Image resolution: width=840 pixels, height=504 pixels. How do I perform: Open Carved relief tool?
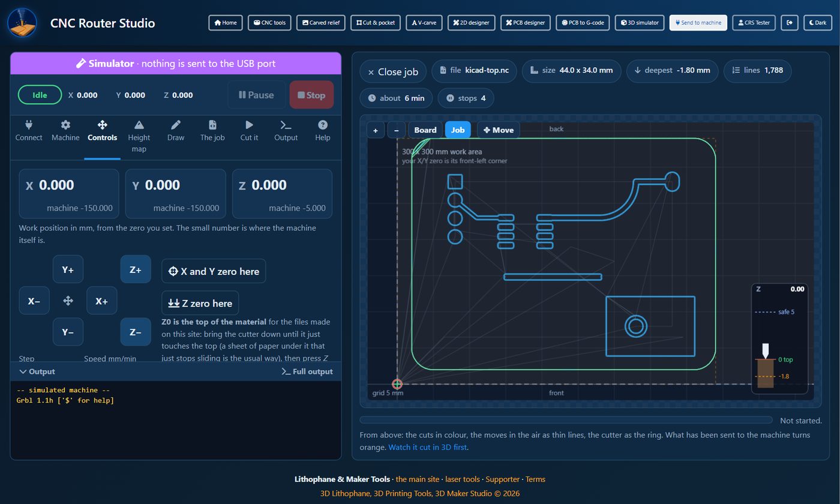(x=321, y=23)
